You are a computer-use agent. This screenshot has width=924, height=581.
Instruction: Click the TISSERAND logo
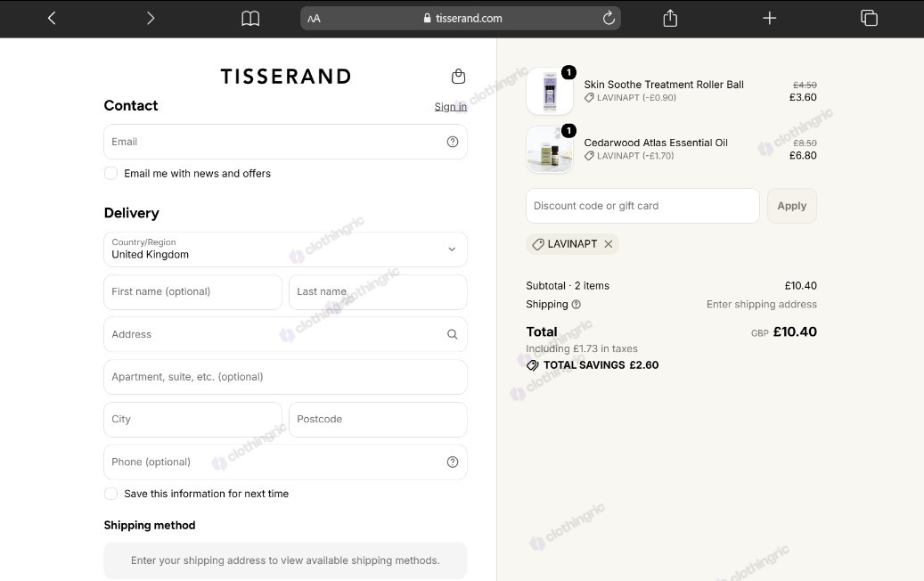click(286, 76)
